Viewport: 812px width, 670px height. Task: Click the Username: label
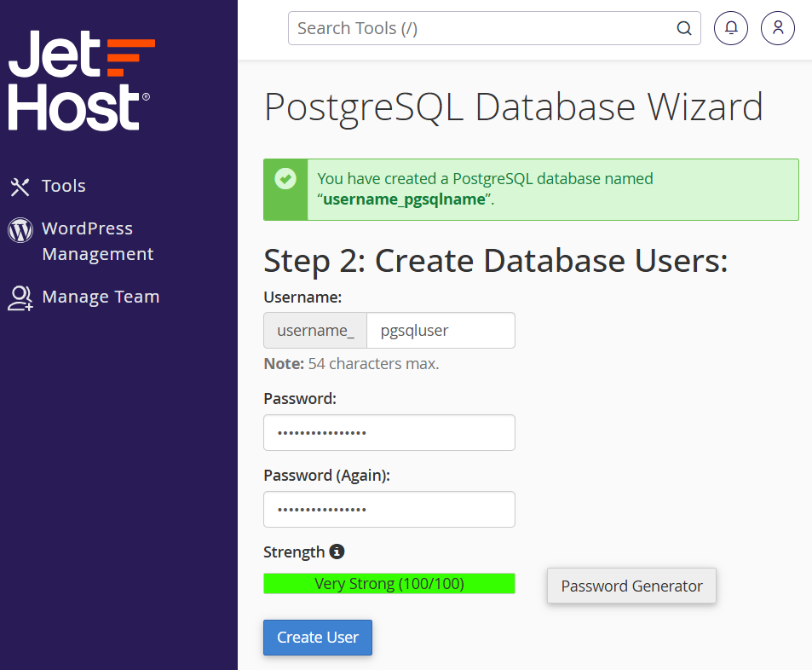pyautogui.click(x=302, y=297)
